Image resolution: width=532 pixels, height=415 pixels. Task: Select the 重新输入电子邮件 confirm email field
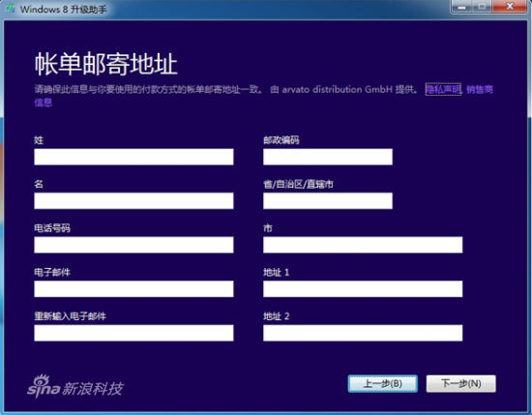[133, 333]
